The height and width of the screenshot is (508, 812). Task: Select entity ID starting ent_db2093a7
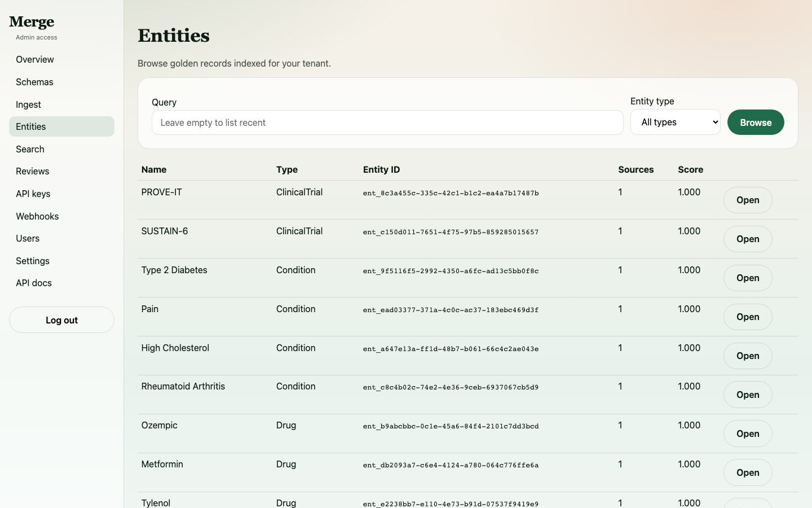point(451,465)
